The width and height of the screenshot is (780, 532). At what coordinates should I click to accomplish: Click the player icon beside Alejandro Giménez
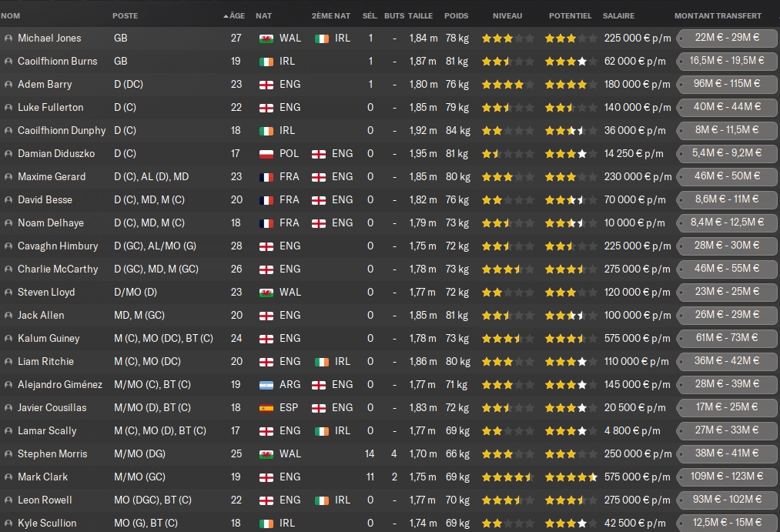8,385
